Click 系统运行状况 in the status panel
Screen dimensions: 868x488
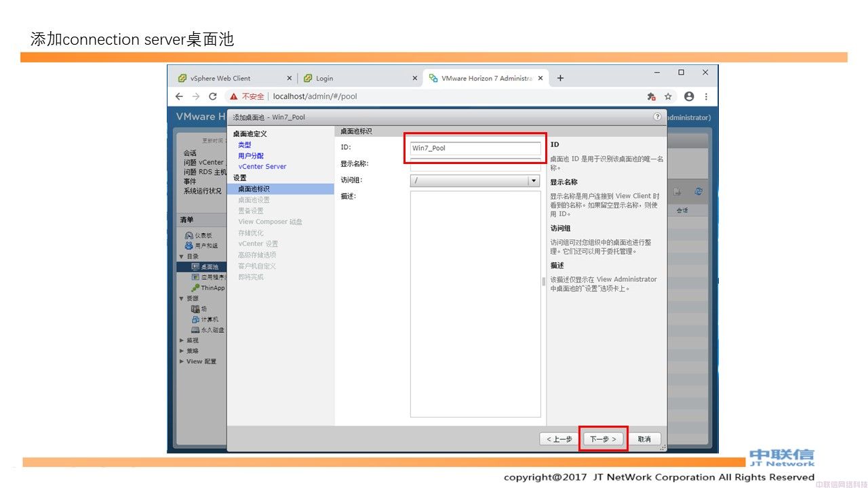click(202, 191)
